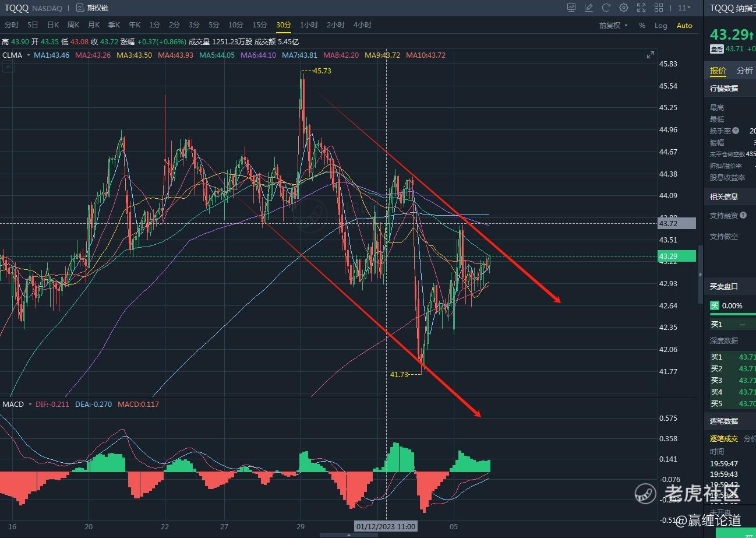The width and height of the screenshot is (756, 538).
Task: Click the green 43.29 current price tag on axis
Action: tap(677, 256)
